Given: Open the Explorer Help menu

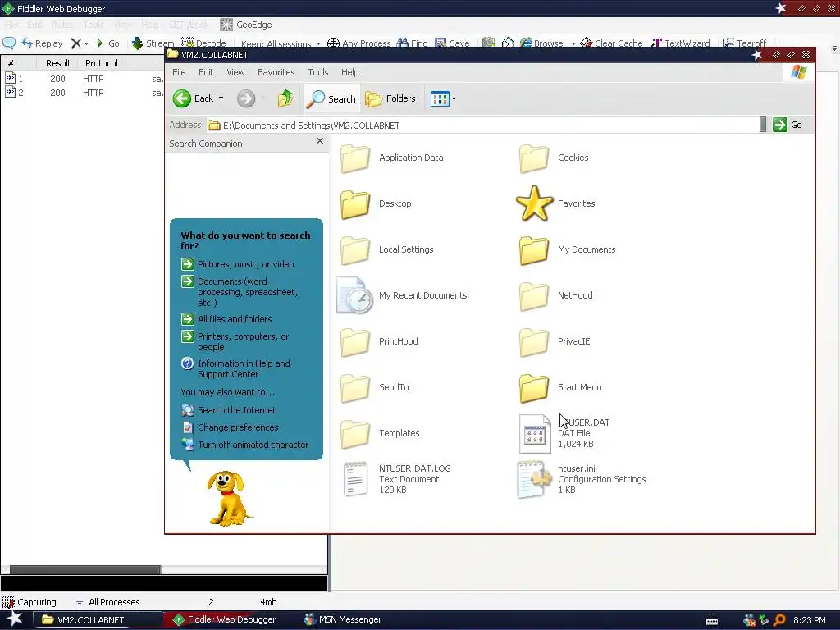Looking at the screenshot, I should [x=349, y=72].
